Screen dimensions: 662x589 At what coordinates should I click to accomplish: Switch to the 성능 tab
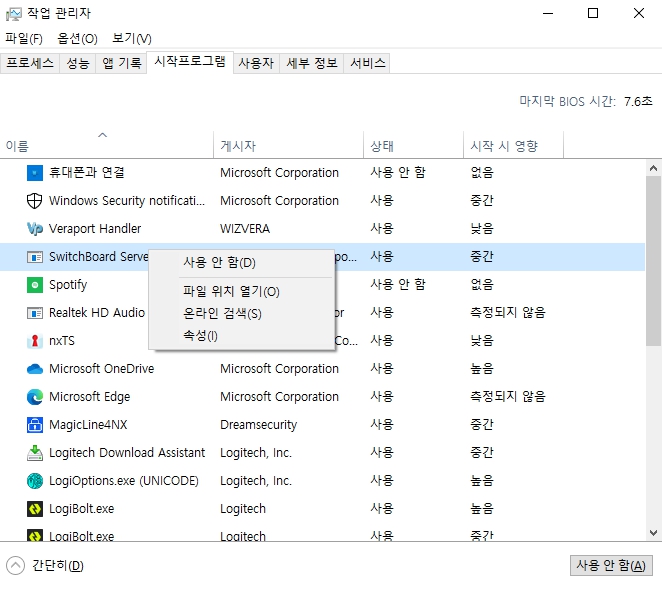coord(78,63)
